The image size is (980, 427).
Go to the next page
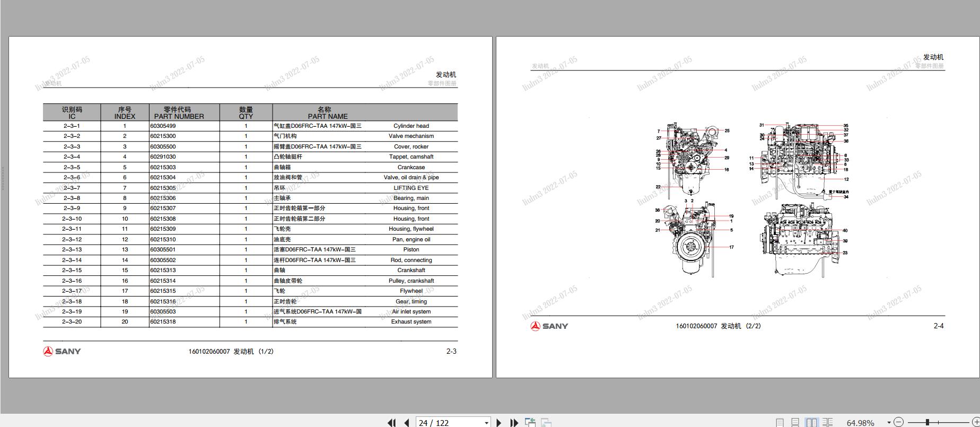[498, 423]
